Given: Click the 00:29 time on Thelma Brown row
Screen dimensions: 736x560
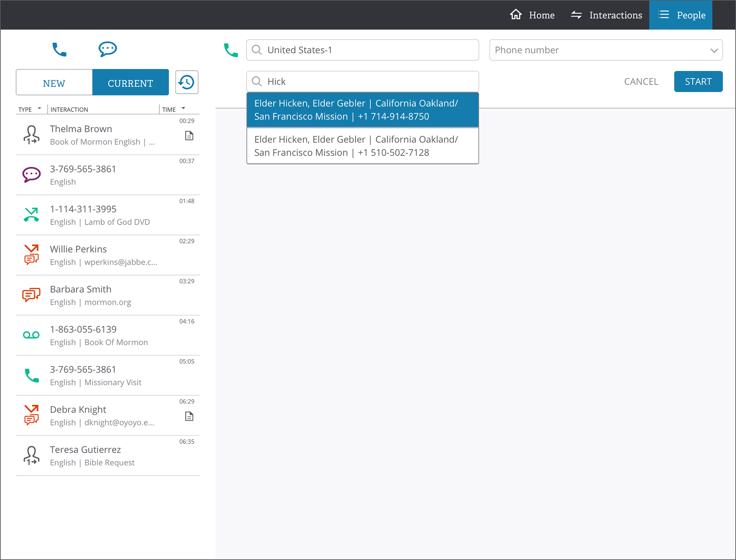Looking at the screenshot, I should pyautogui.click(x=187, y=121).
